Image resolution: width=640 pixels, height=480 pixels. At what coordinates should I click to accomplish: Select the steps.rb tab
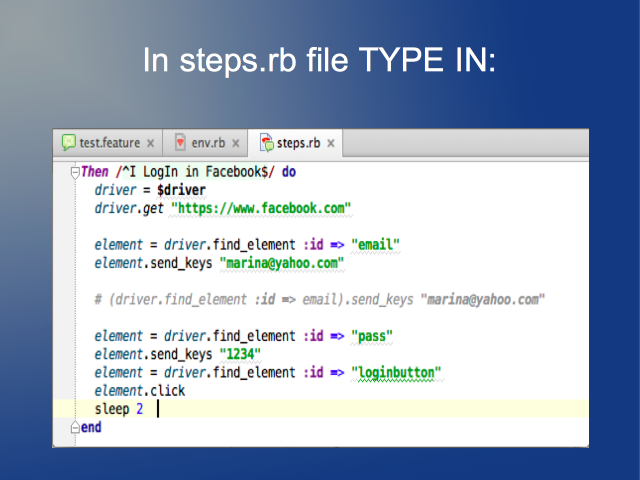295,143
